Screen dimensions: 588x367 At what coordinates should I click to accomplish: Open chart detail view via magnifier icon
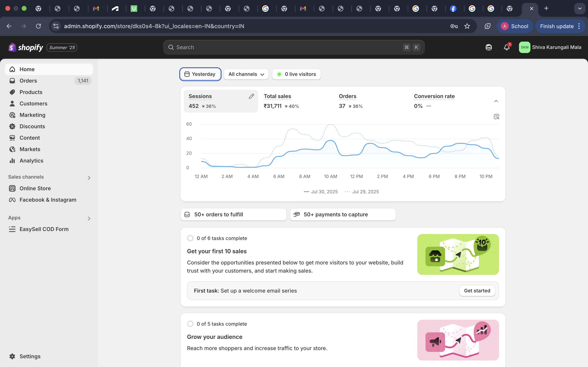pos(496,116)
